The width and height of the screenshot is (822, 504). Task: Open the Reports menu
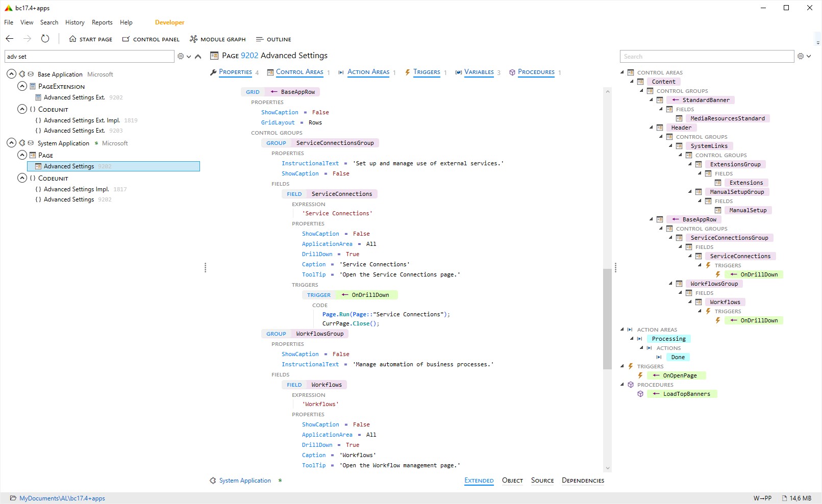[x=102, y=22]
